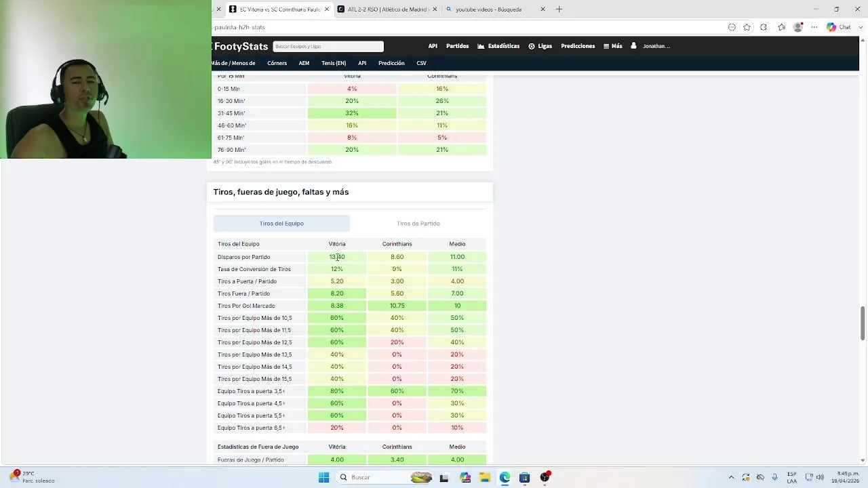Click the address bar tracking icon
Viewport: 868px width, 488px height.
732,27
